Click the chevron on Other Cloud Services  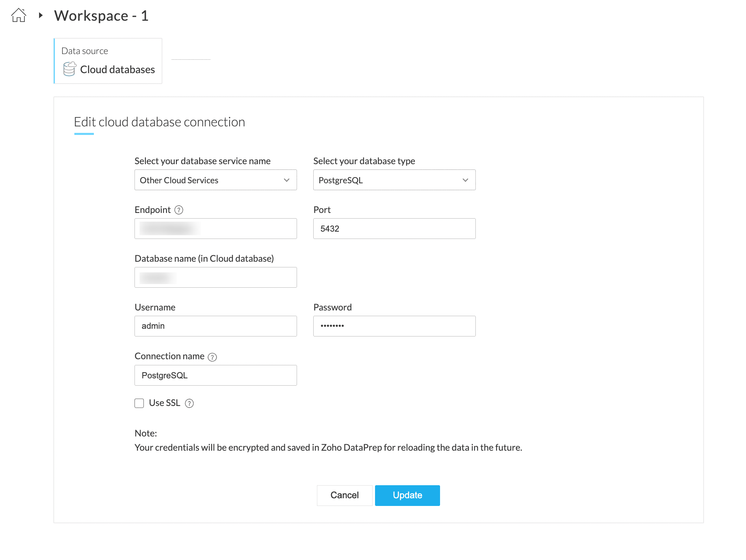pyautogui.click(x=286, y=180)
